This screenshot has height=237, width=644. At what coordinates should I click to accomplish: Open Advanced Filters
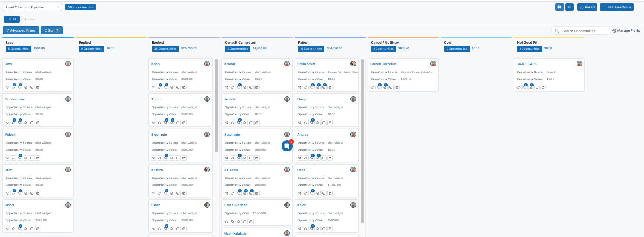[21, 30]
